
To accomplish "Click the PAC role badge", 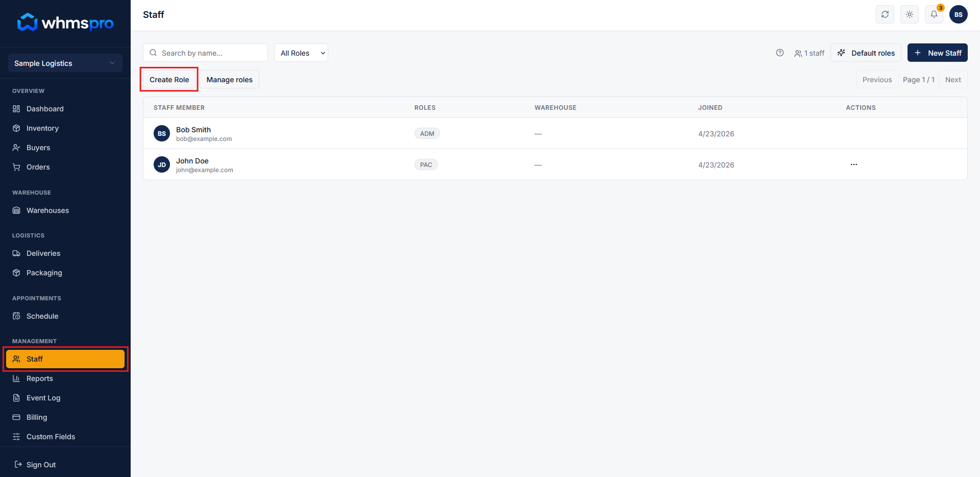I will coord(426,164).
